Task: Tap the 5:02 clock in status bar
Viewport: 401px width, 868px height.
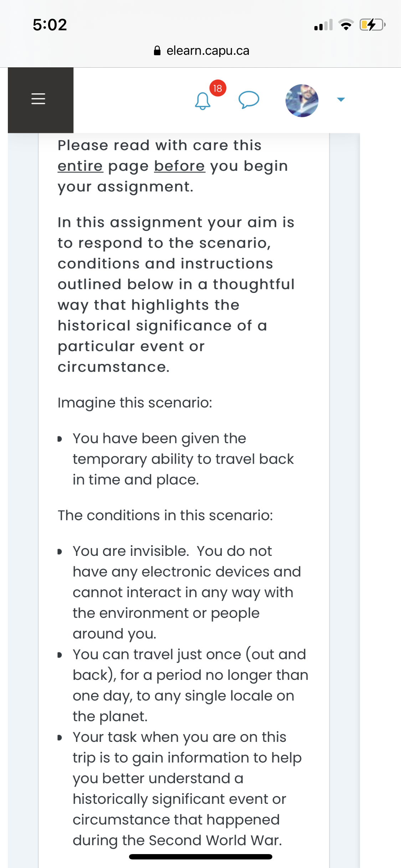Action: point(50,25)
